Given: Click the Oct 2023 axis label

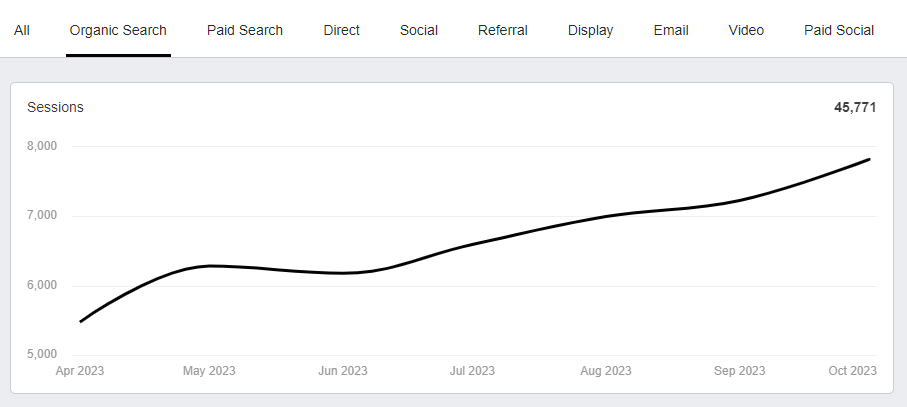Looking at the screenshot, I should pos(853,371).
